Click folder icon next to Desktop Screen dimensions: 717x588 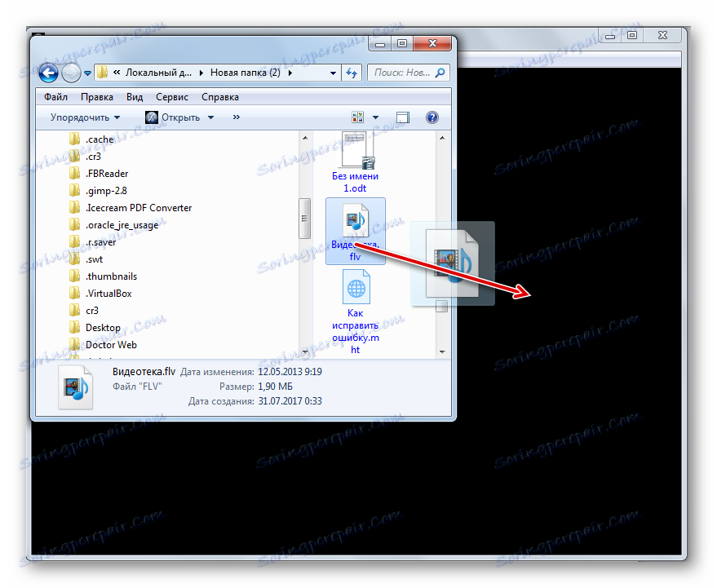74,327
